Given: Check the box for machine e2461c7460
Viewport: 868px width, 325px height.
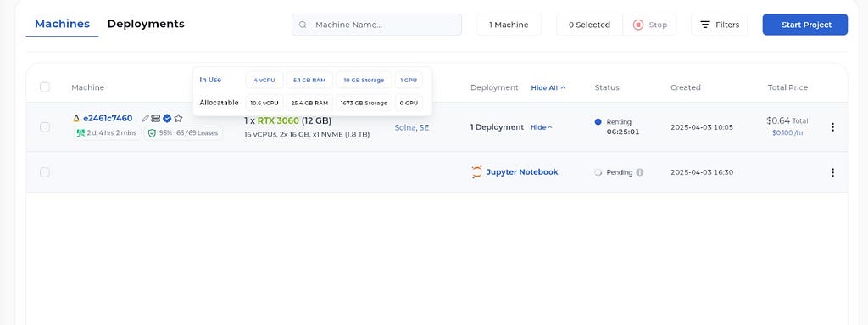Looking at the screenshot, I should 45,127.
